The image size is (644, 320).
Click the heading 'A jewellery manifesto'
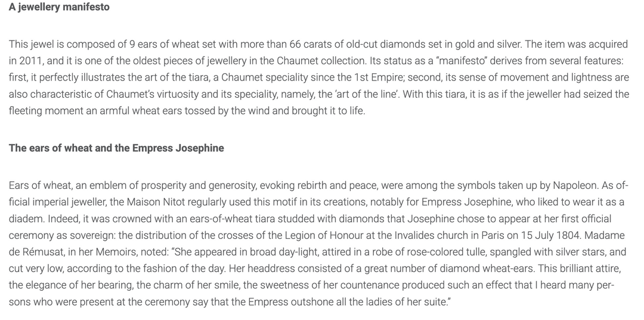point(59,7)
